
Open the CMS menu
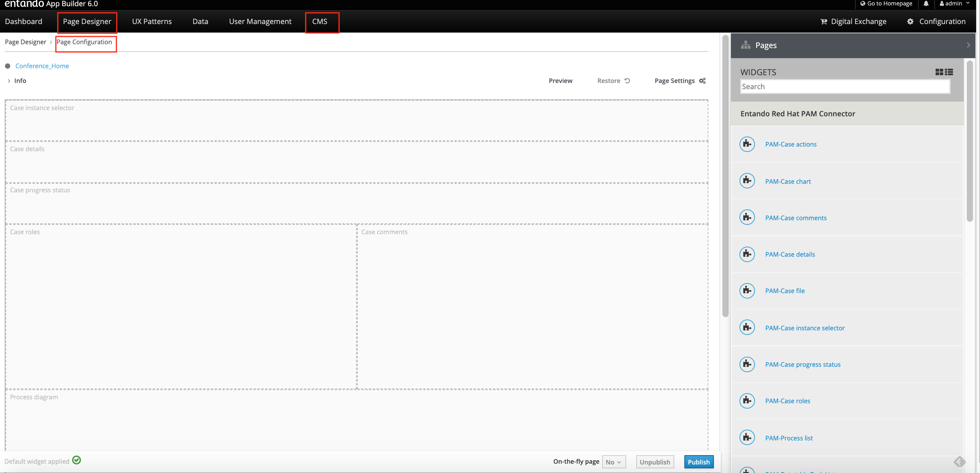point(320,21)
